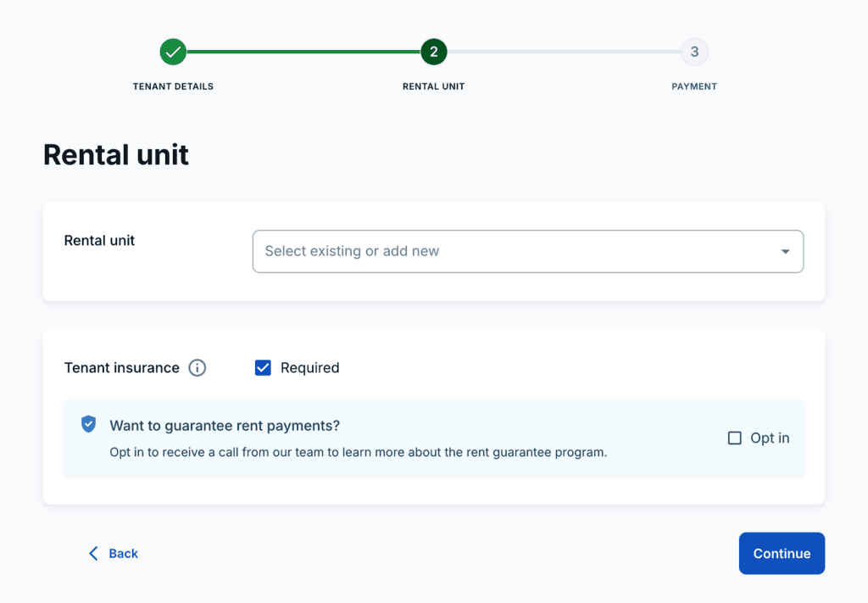Click the gray progress line before Payment
This screenshot has width=868, height=603.
point(564,52)
